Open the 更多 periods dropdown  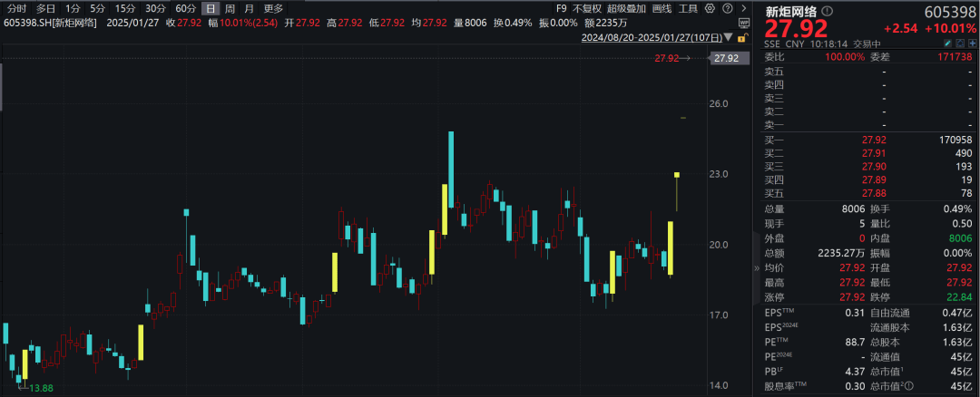273,9
